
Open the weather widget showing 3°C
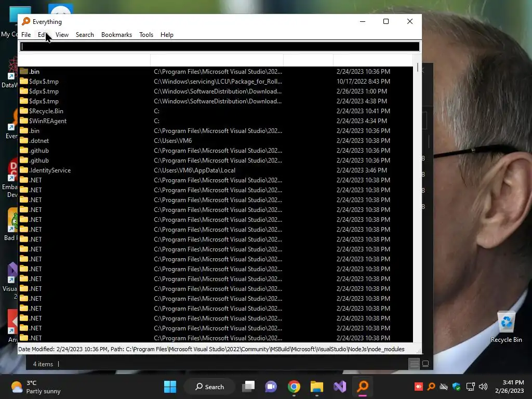36,387
